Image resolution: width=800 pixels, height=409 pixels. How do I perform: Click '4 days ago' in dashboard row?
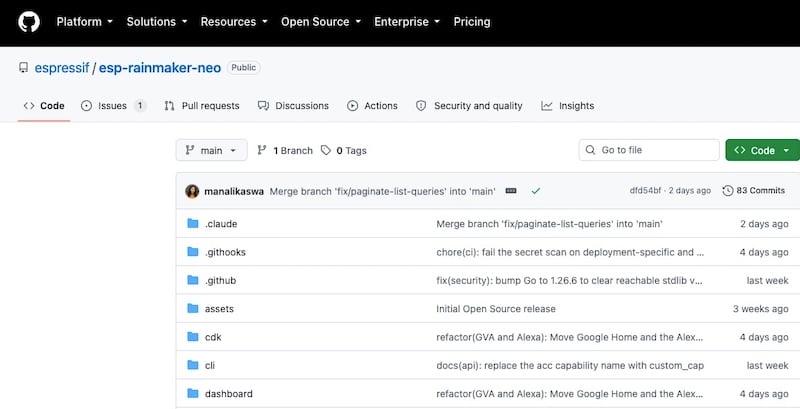click(x=764, y=394)
